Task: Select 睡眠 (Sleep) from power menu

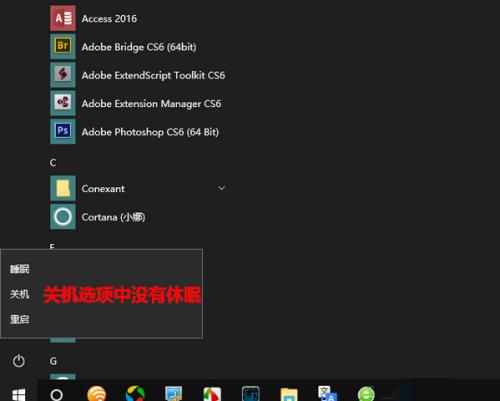Action: click(19, 269)
